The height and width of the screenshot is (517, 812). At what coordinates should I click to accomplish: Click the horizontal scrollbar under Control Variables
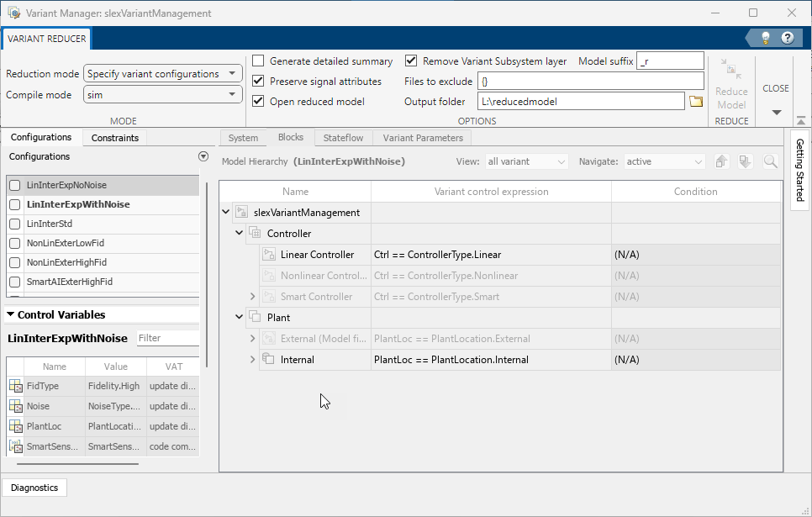pos(77,464)
